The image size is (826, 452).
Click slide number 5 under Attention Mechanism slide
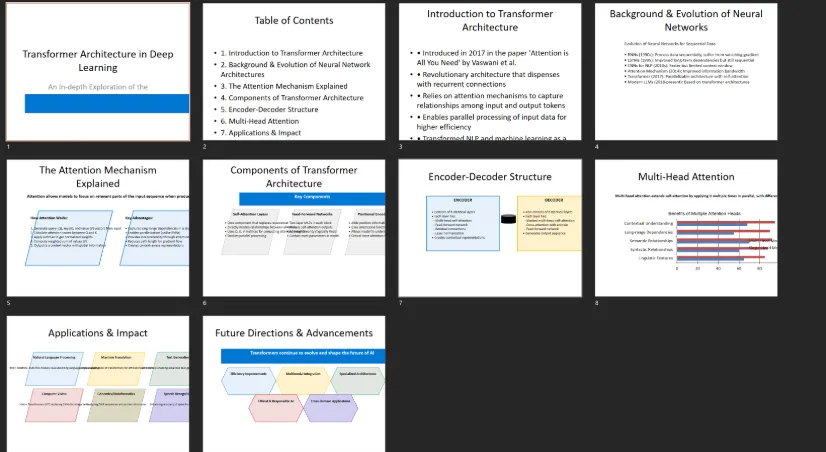click(x=8, y=303)
